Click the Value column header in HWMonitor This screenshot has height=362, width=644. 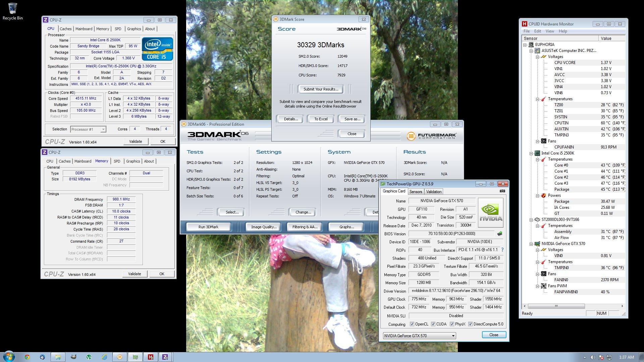(612, 38)
